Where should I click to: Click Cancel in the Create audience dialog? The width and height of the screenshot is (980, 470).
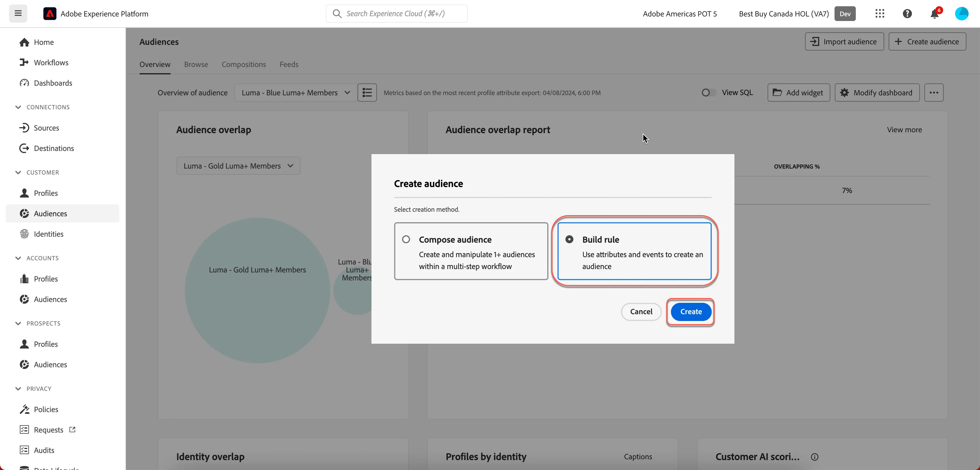coord(641,312)
